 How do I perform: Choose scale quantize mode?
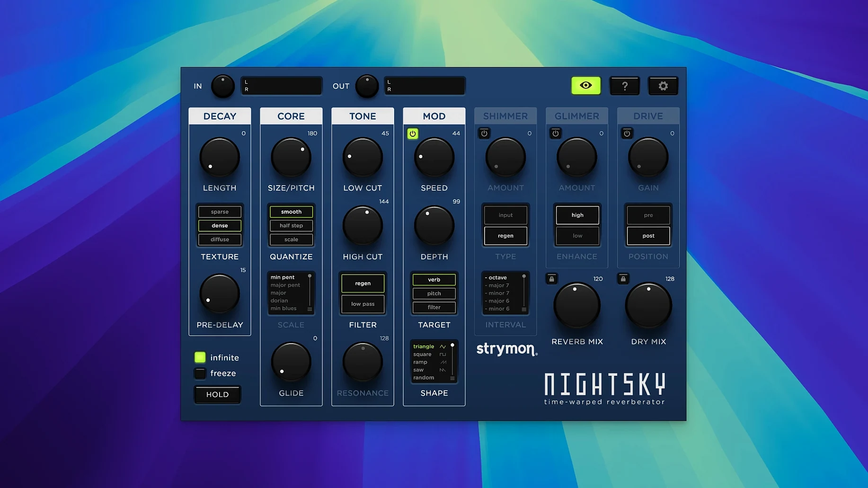click(291, 240)
